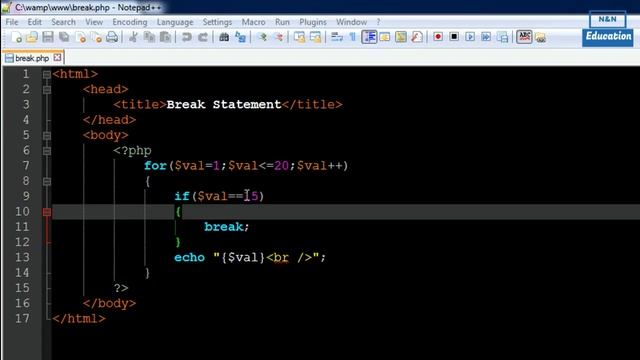Create a new file with the New icon

16,38
